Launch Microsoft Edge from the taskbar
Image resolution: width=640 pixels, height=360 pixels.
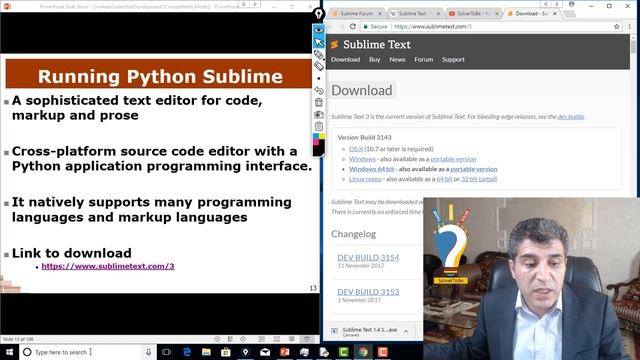(187, 352)
